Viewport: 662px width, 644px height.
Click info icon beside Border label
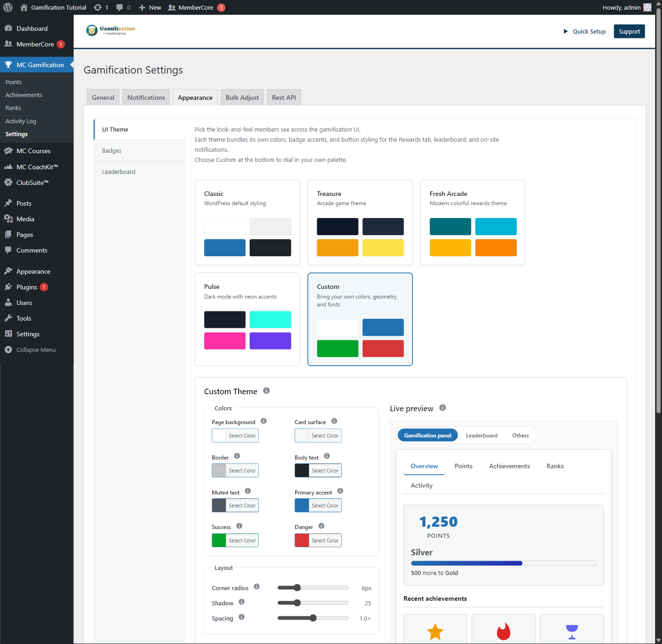point(237,456)
